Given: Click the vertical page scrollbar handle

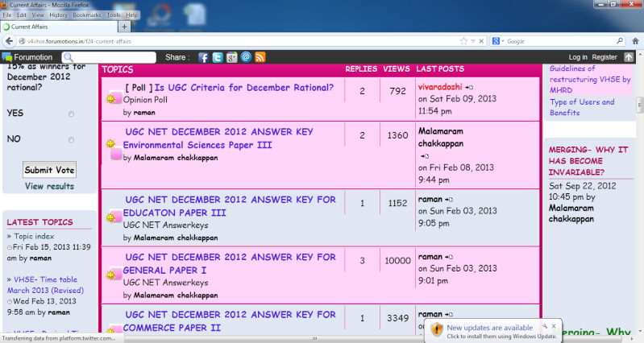Looking at the screenshot, I should [x=640, y=105].
